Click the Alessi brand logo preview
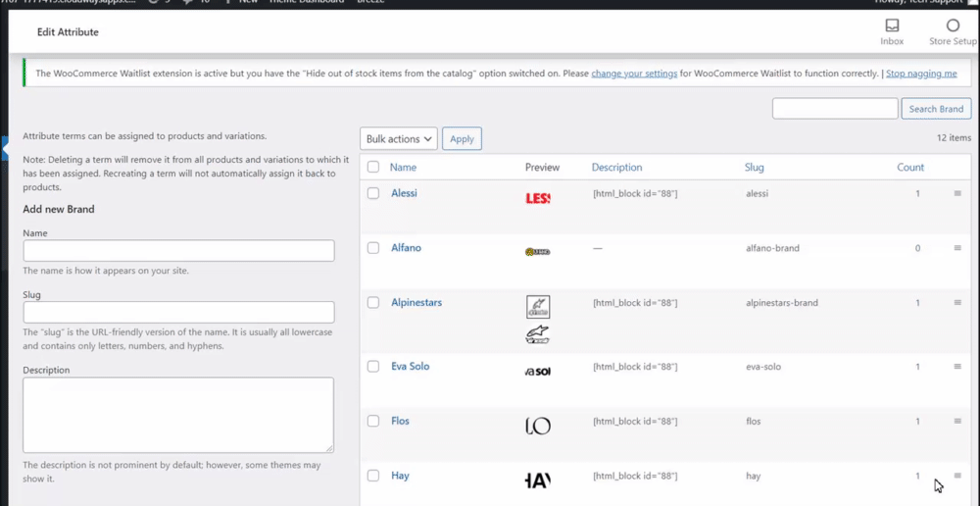The height and width of the screenshot is (506, 980). pyautogui.click(x=537, y=198)
